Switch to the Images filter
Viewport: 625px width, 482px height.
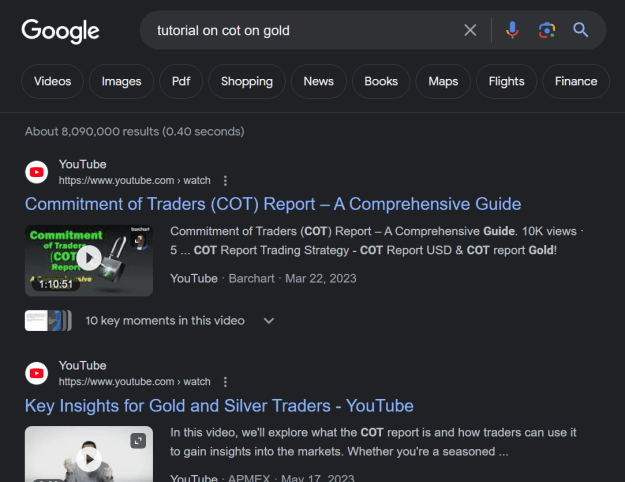tap(121, 81)
